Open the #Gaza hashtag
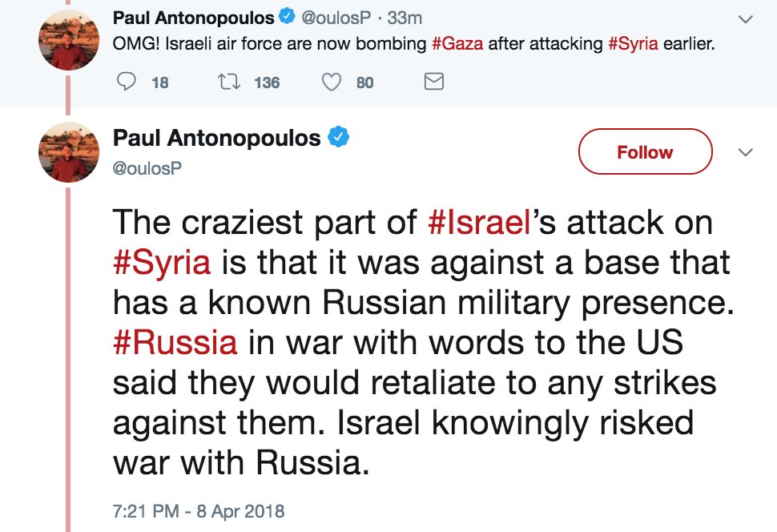Image resolution: width=777 pixels, height=532 pixels. [x=457, y=43]
